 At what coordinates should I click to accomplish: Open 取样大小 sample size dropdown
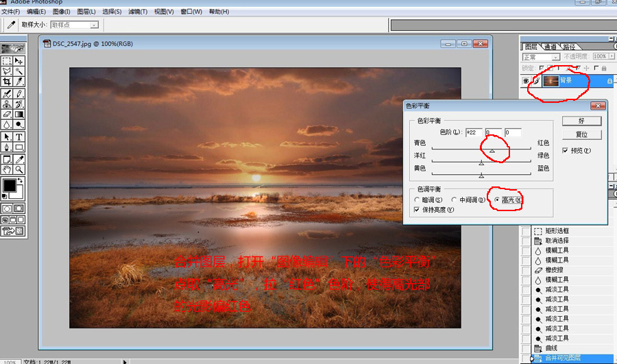94,25
